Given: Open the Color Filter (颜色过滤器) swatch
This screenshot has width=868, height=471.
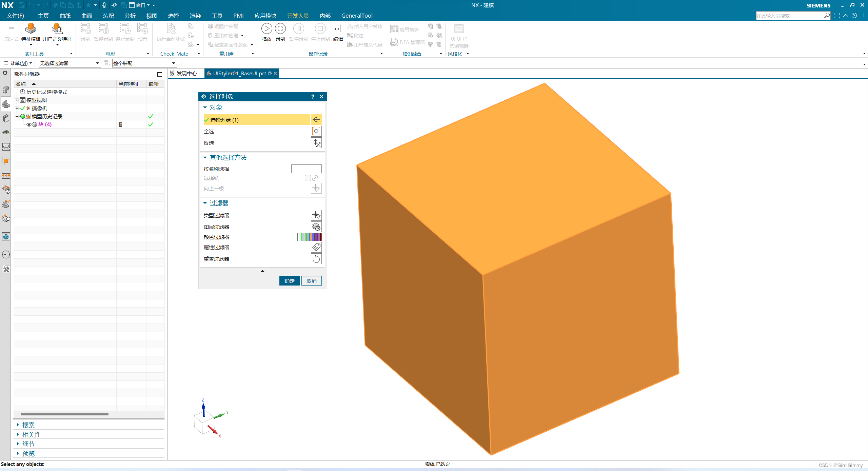Looking at the screenshot, I should coord(309,237).
